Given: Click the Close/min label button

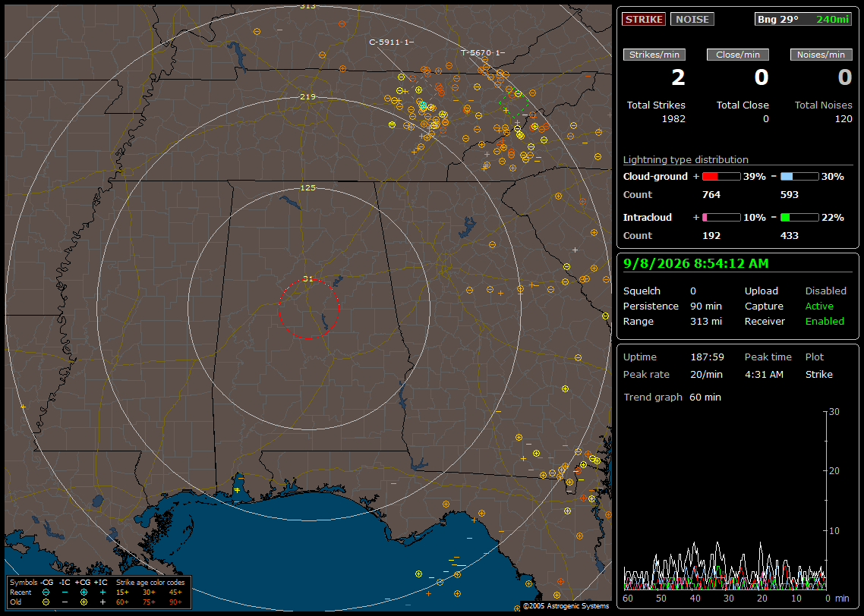Looking at the screenshot, I should point(738,55).
